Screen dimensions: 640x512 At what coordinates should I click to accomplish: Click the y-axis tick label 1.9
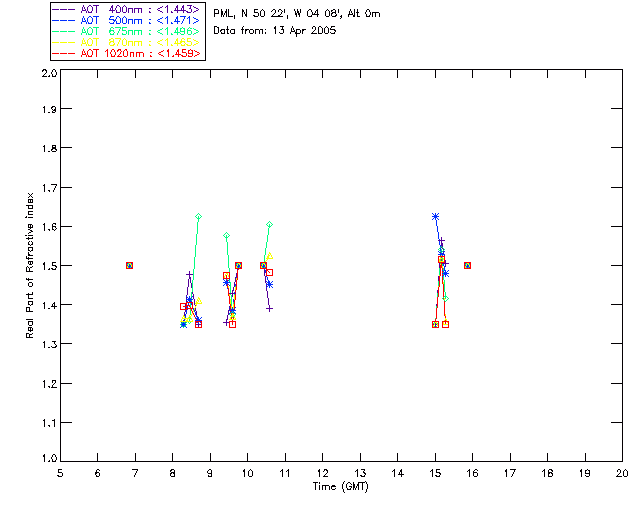pyautogui.click(x=49, y=109)
